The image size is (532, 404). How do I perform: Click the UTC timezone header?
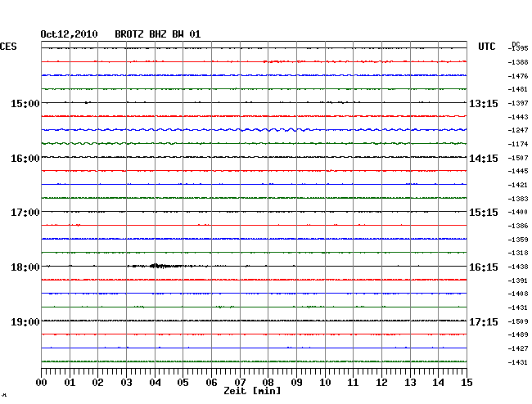coord(487,47)
